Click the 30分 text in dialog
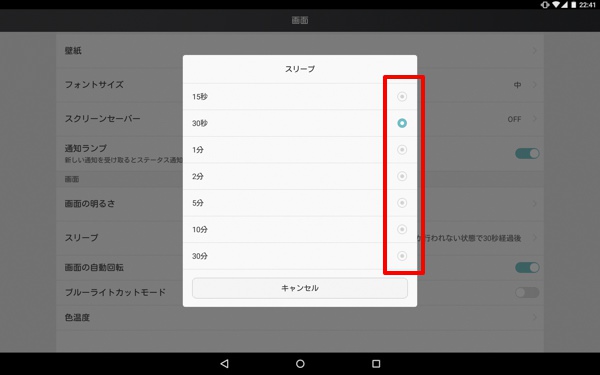Image resolution: width=600 pixels, height=375 pixels. [200, 256]
